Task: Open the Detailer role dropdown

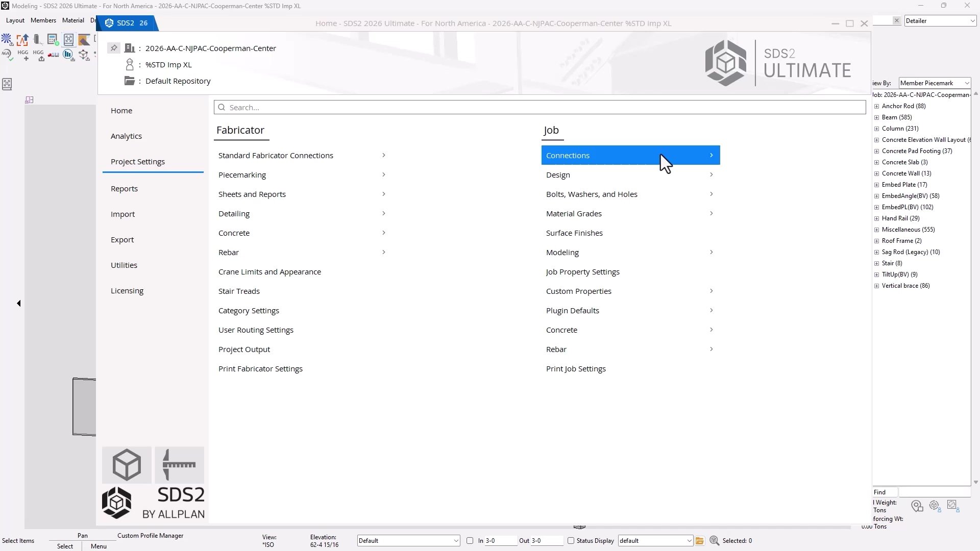Action: [941, 20]
